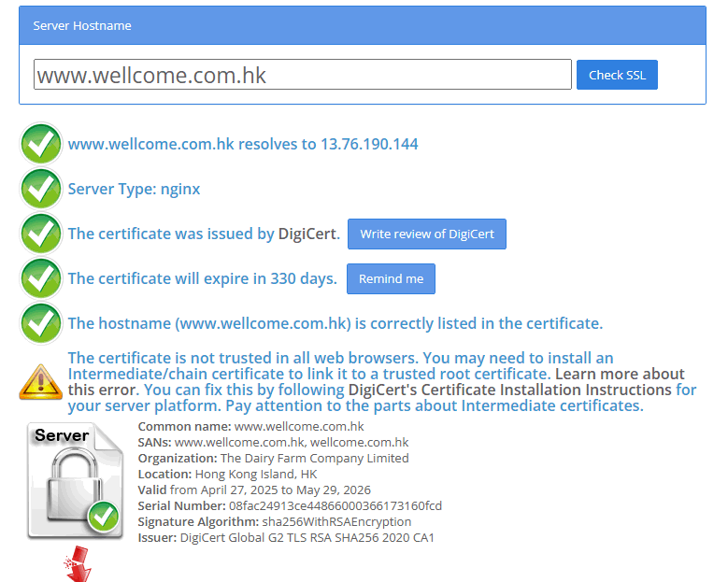
Task: Click the certificate will expire in 330 days text
Action: point(203,278)
